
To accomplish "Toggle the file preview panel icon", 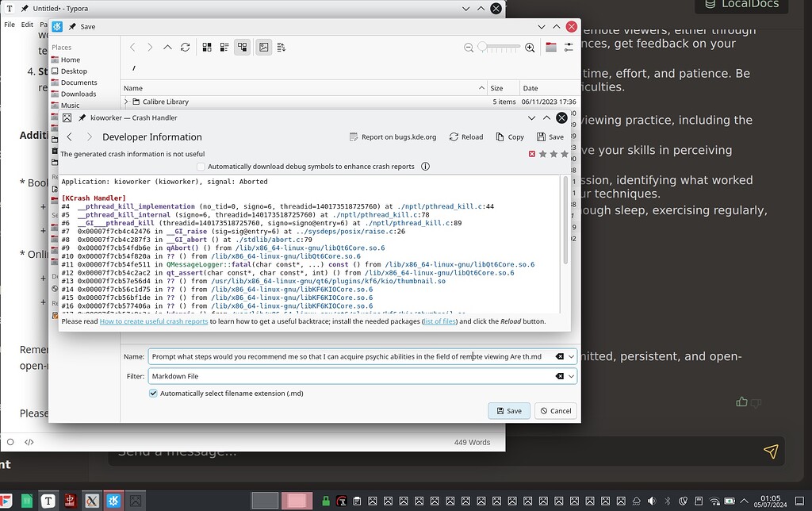I will click(x=262, y=48).
